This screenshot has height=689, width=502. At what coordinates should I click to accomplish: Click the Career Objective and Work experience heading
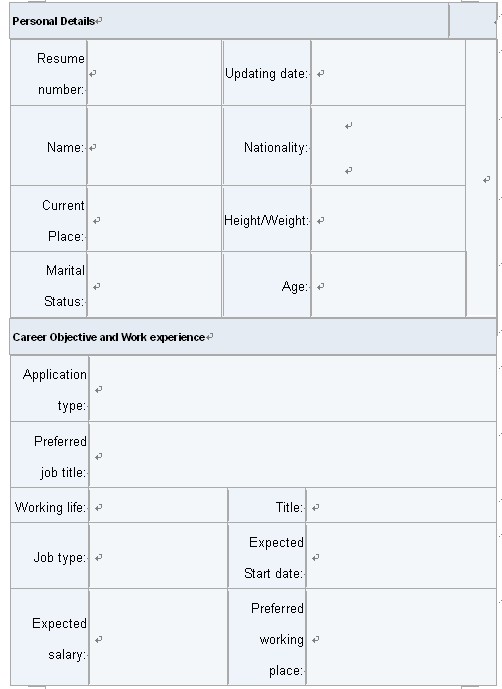[x=109, y=337]
